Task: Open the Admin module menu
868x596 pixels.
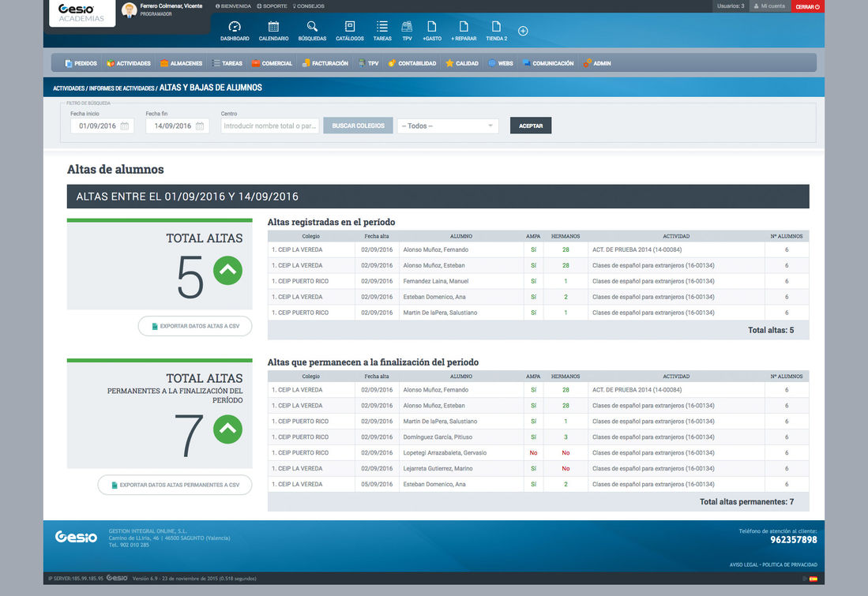Action: pyautogui.click(x=597, y=64)
